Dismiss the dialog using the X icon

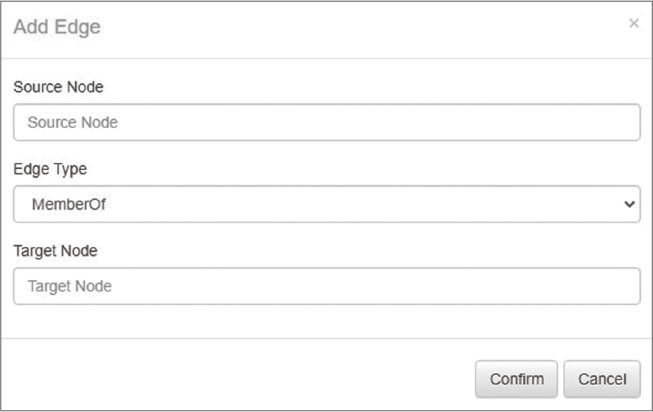(633, 24)
